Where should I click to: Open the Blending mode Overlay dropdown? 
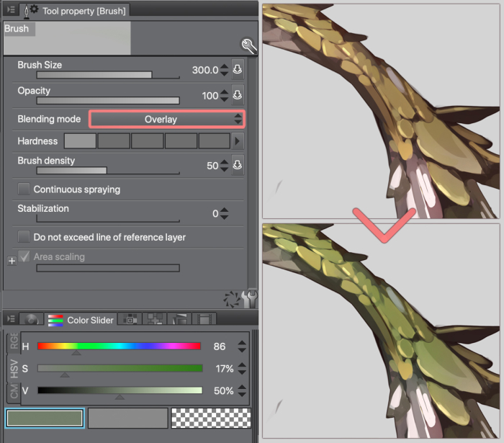(166, 119)
